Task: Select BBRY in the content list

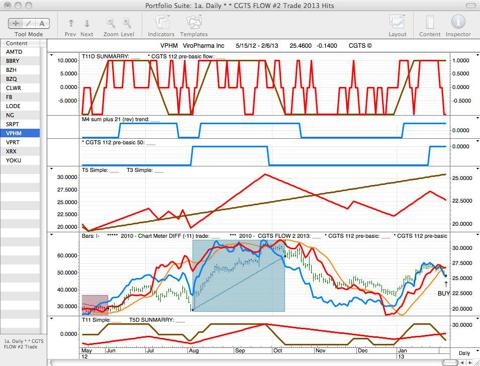Action: tap(20, 61)
